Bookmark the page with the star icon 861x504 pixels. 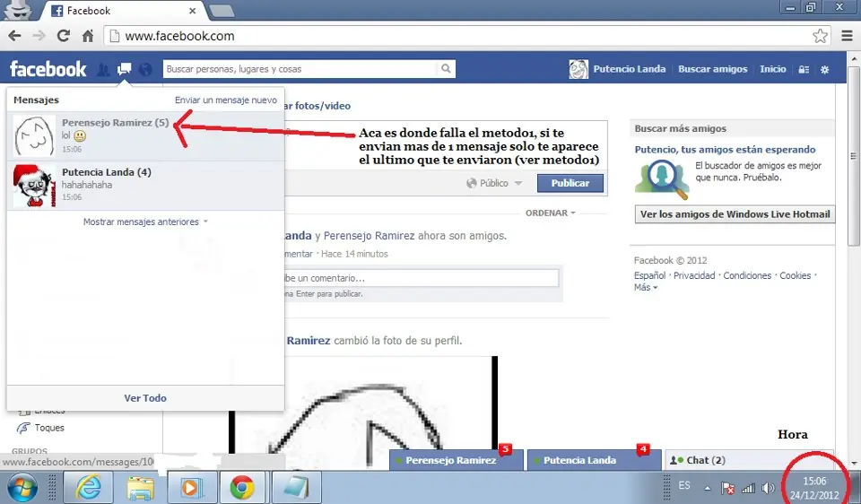820,36
